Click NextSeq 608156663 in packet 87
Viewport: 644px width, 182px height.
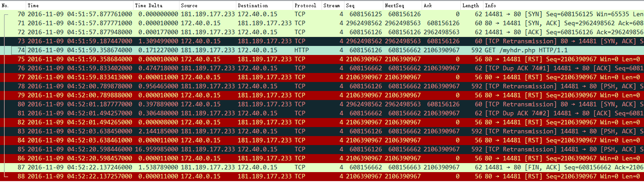coord(404,167)
